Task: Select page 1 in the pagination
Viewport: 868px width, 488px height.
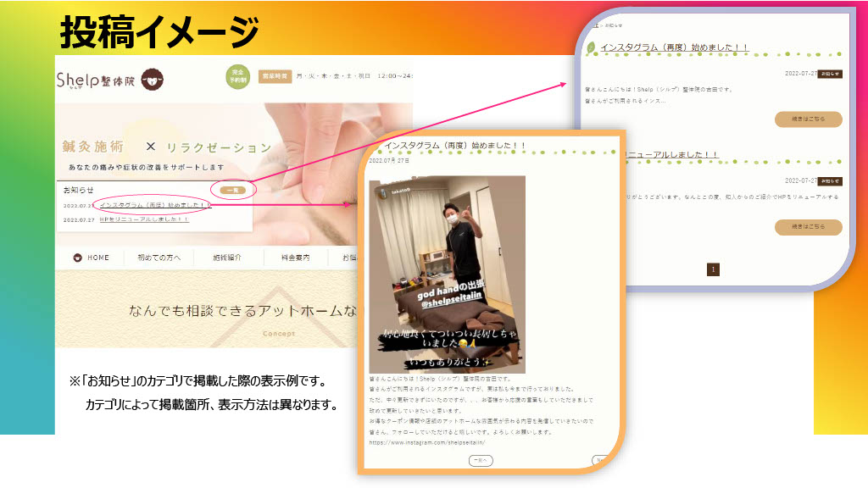Action: click(713, 269)
